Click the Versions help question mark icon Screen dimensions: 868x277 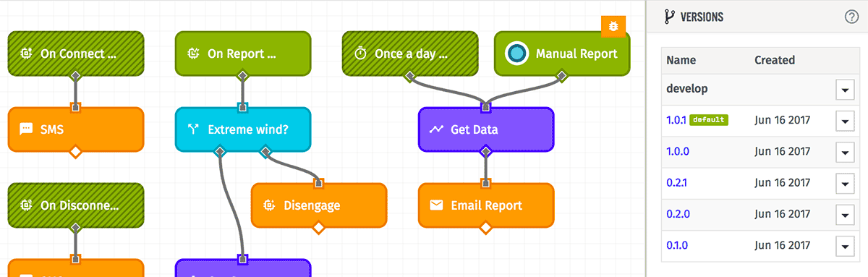pos(851,17)
